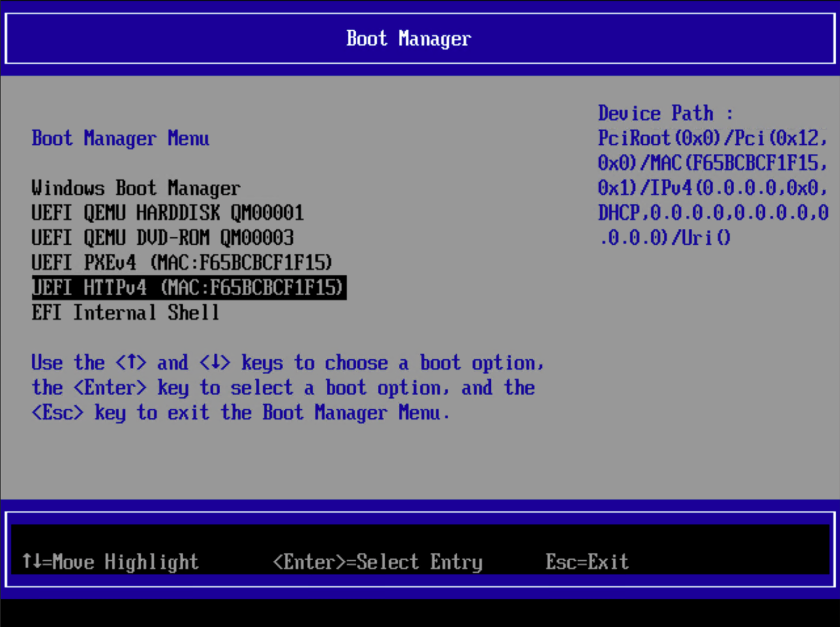The width and height of the screenshot is (840, 627).
Task: Select UEFI PXEv4 network boot entry
Action: click(x=181, y=263)
